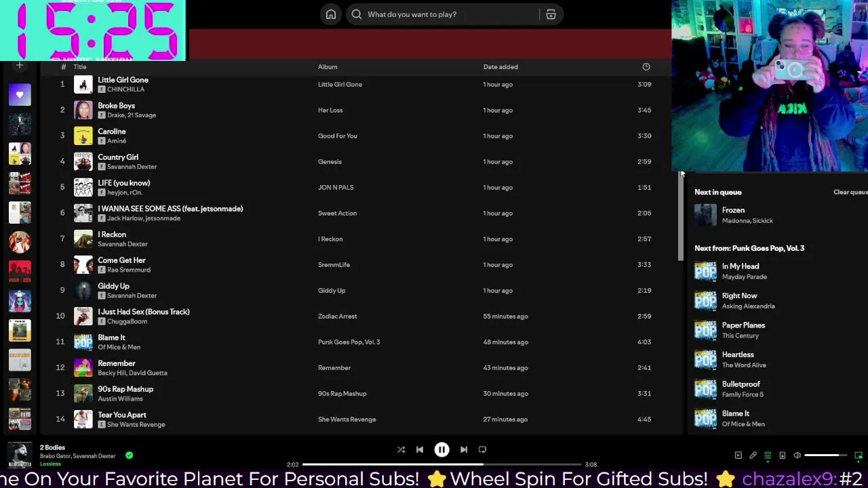Sort by the Album column
This screenshot has width=868, height=488.
328,66
